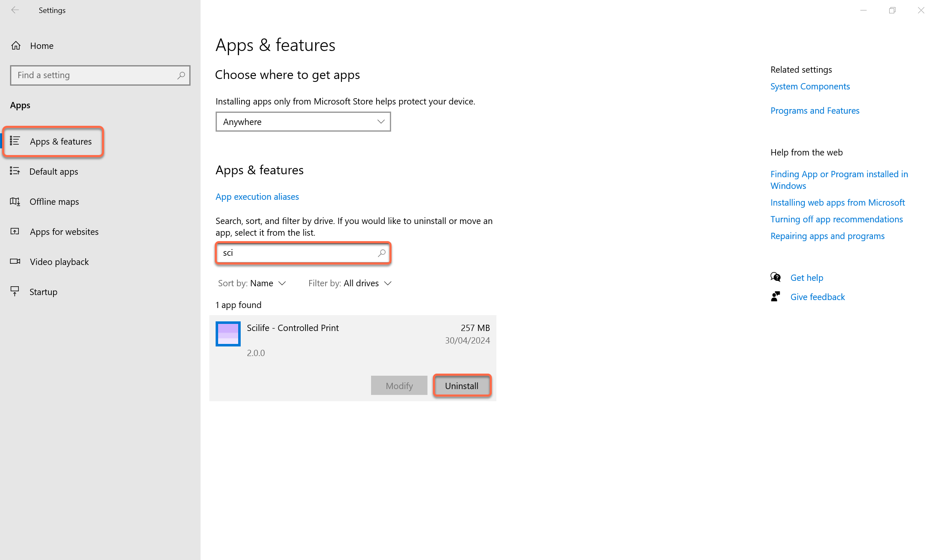Restore down the Settings window
This screenshot has height=560, width=936.
892,10
